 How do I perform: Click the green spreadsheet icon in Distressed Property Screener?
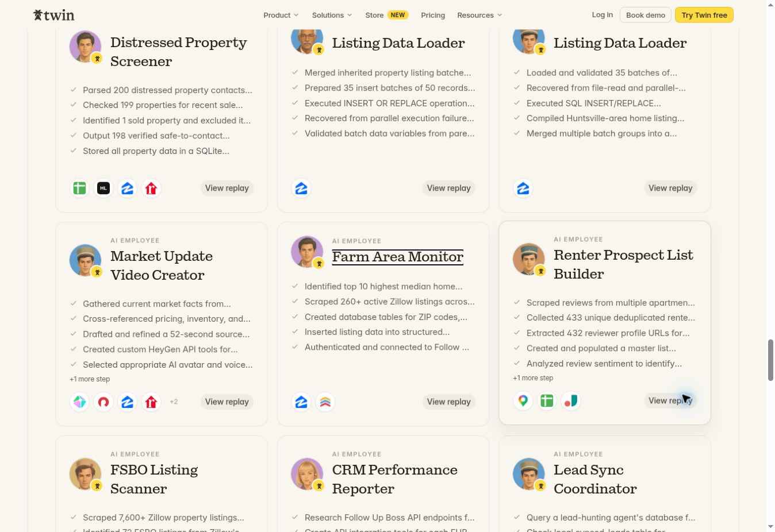[79, 188]
